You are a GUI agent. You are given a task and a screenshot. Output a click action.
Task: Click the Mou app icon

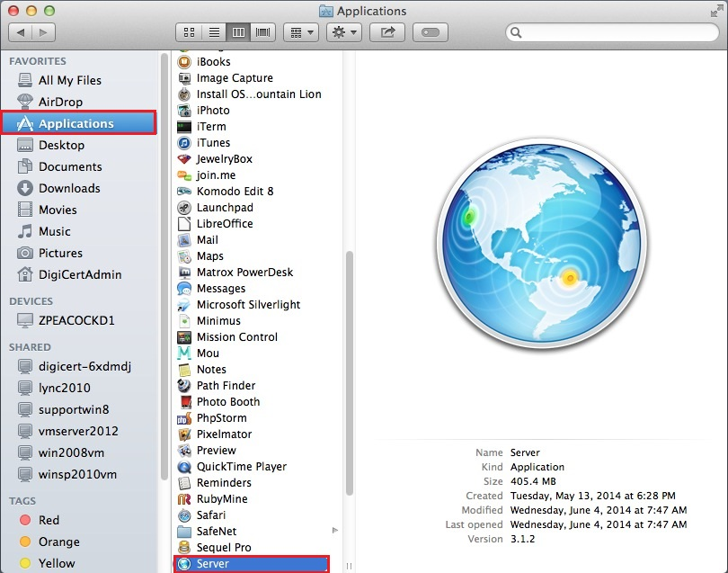pyautogui.click(x=184, y=354)
